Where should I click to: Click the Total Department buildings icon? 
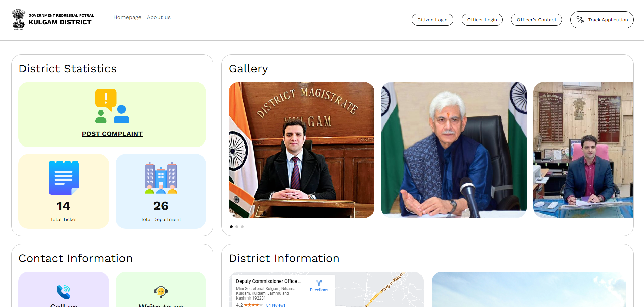tap(161, 178)
